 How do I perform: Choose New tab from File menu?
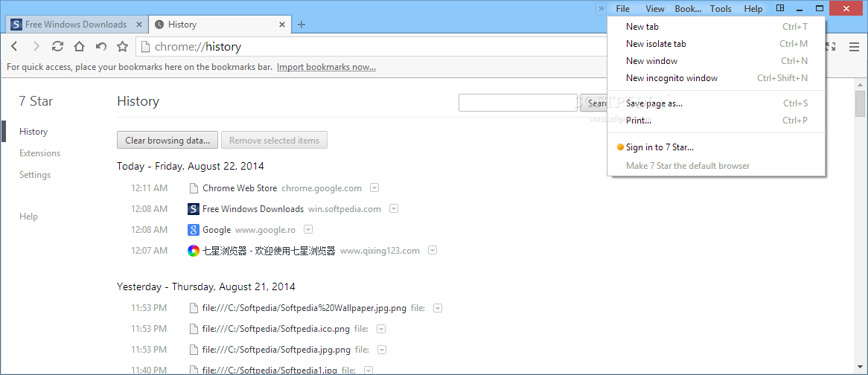click(x=716, y=27)
